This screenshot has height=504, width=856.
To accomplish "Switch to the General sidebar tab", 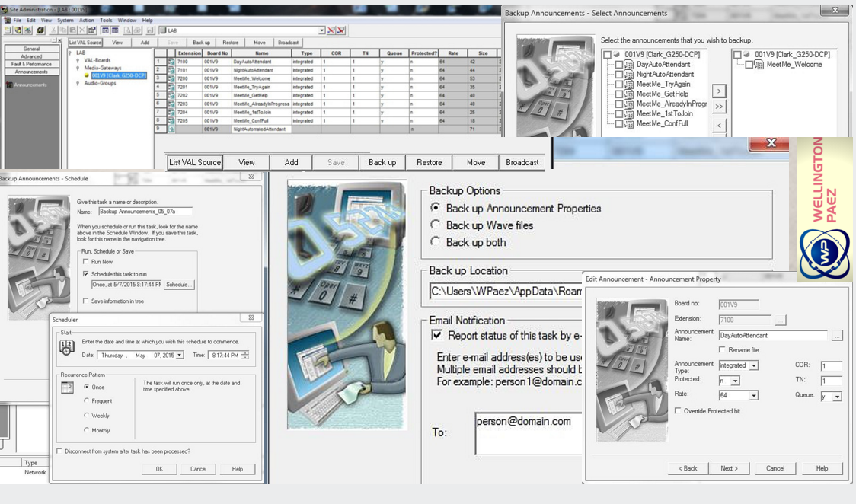I will [x=31, y=49].
